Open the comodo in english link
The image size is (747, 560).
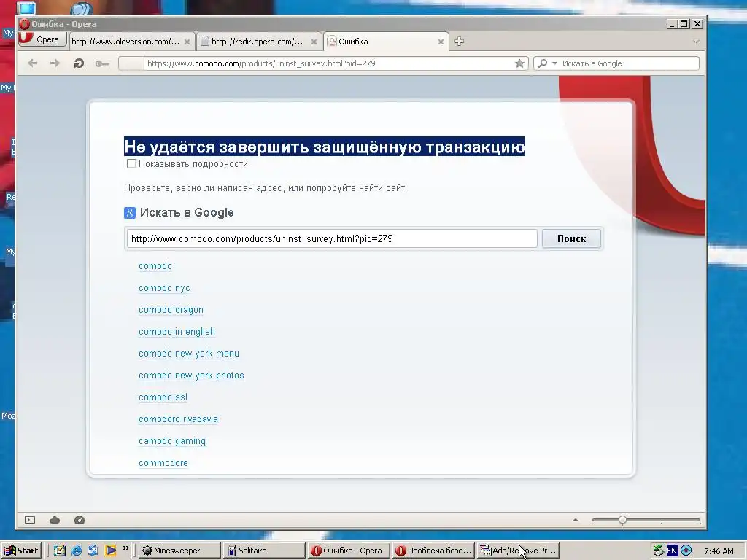click(177, 332)
